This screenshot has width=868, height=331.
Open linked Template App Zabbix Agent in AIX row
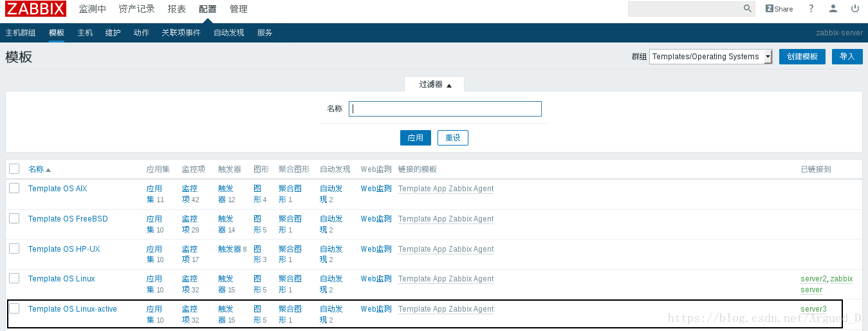click(446, 189)
